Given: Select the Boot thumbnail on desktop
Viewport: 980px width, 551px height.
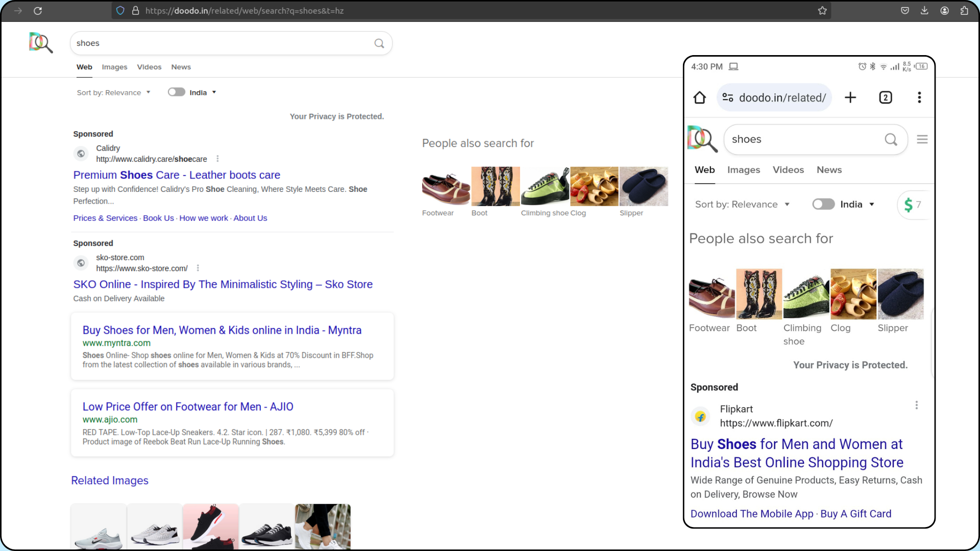Looking at the screenshot, I should pos(496,186).
